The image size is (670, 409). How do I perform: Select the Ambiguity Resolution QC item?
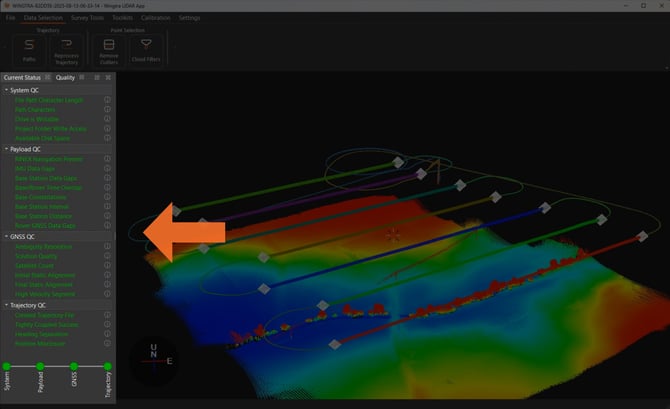43,246
